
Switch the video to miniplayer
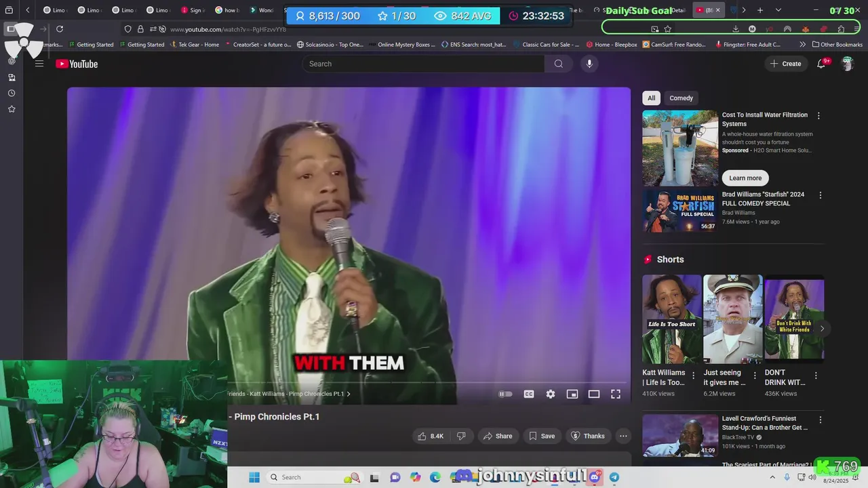pyautogui.click(x=572, y=394)
